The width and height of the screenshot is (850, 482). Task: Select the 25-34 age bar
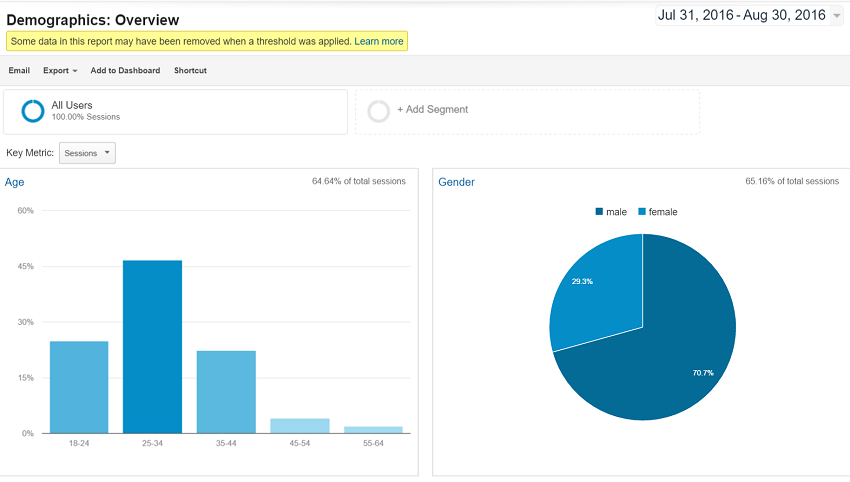[x=152, y=346]
